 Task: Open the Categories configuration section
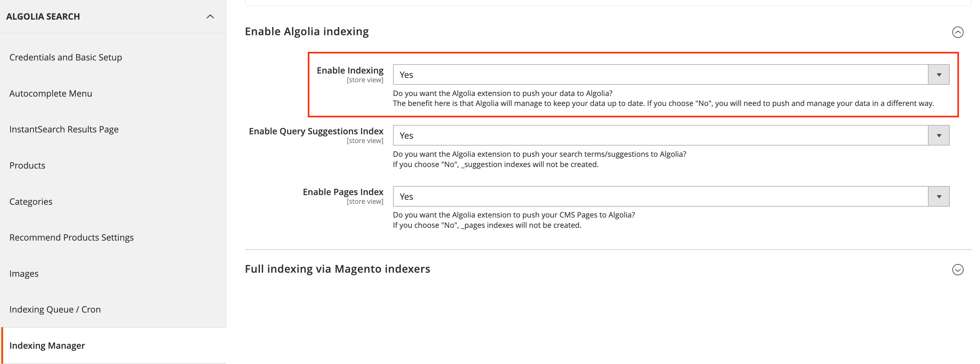click(31, 201)
